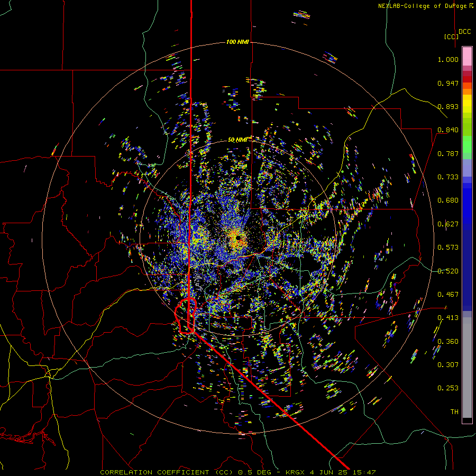Click the 0.840 color scale value
The image size is (476, 476).
(448, 130)
